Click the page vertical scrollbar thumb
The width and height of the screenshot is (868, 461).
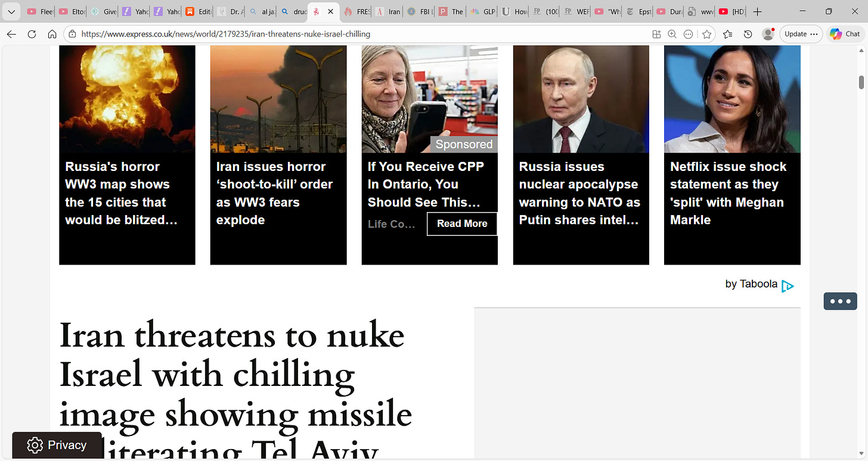pos(861,82)
